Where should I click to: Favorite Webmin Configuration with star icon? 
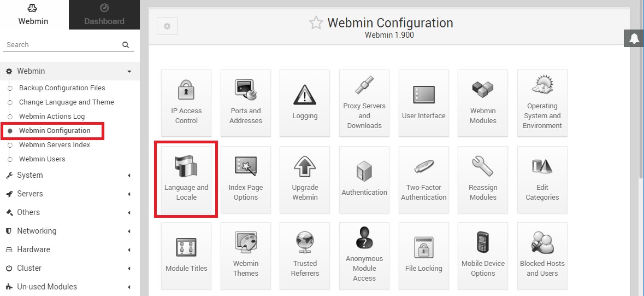[x=316, y=23]
